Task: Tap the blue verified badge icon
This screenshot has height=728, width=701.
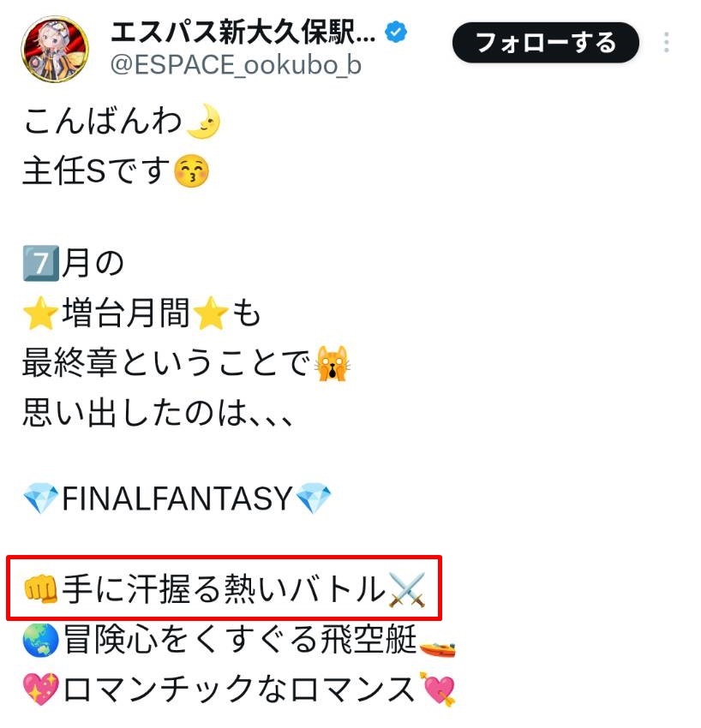Action: [x=396, y=32]
